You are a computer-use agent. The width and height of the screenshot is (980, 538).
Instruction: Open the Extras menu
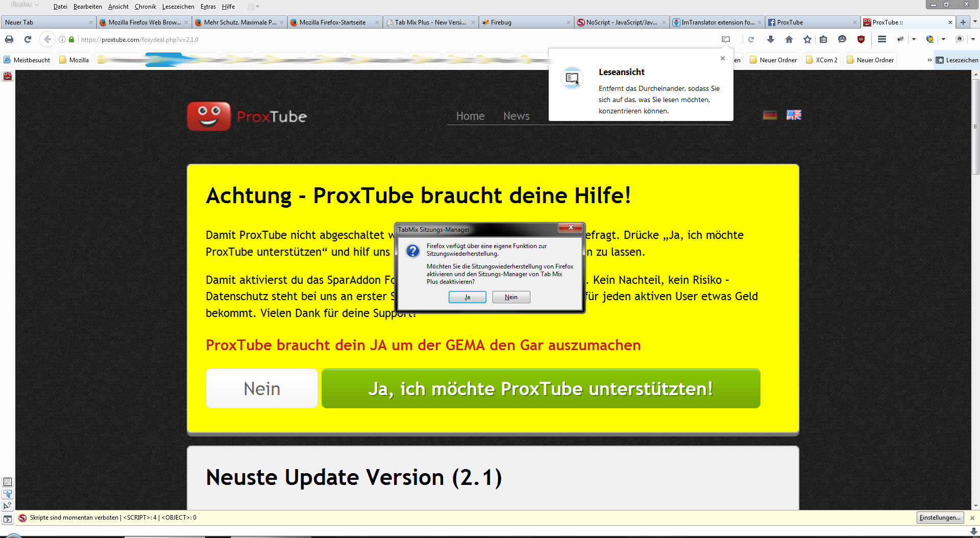(208, 7)
